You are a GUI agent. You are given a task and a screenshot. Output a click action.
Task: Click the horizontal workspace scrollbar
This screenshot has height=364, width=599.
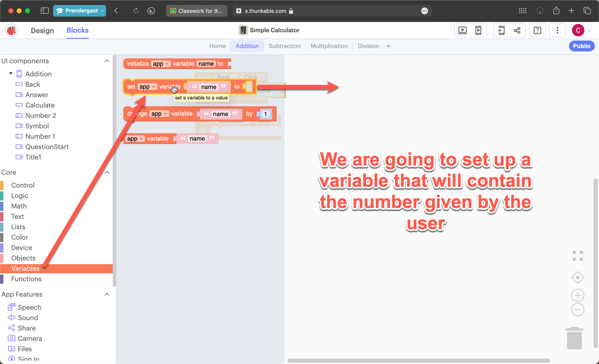tap(418, 360)
